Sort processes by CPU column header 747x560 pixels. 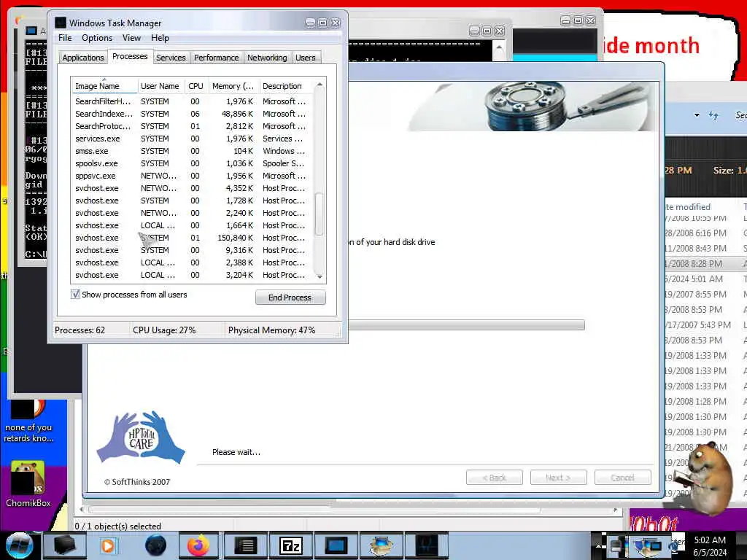pyautogui.click(x=196, y=86)
